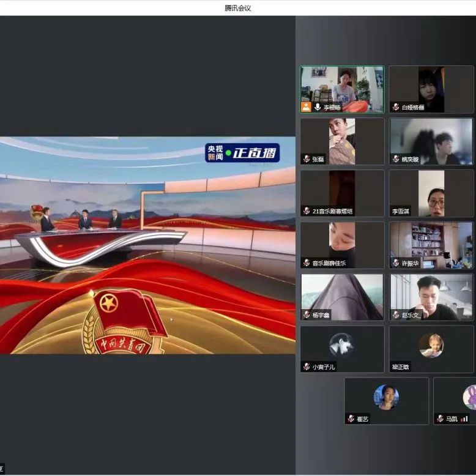Select 白娅格俪's video tile
This screenshot has height=476, width=476.
coord(431,89)
